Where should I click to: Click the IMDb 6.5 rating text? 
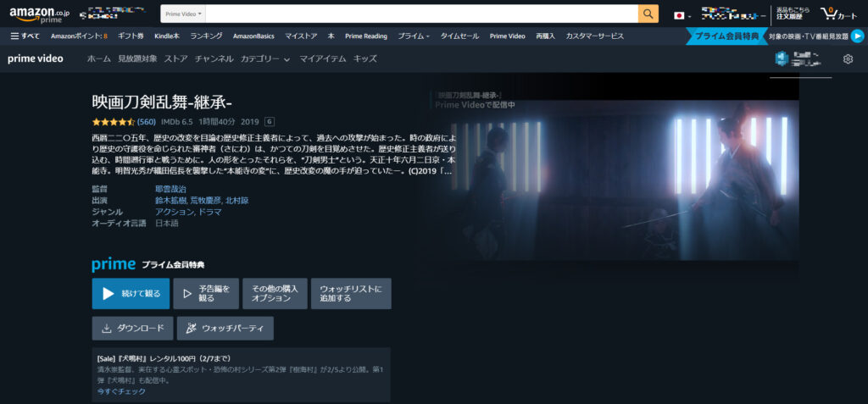tap(176, 122)
